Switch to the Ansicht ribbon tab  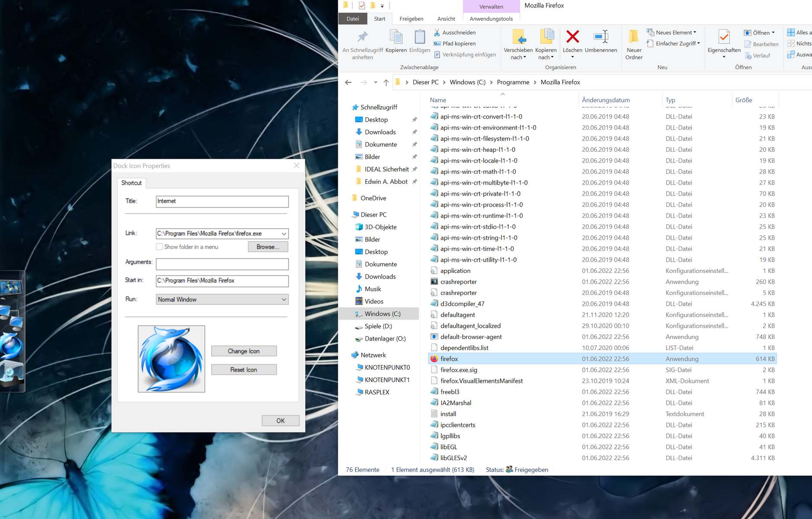coord(446,19)
